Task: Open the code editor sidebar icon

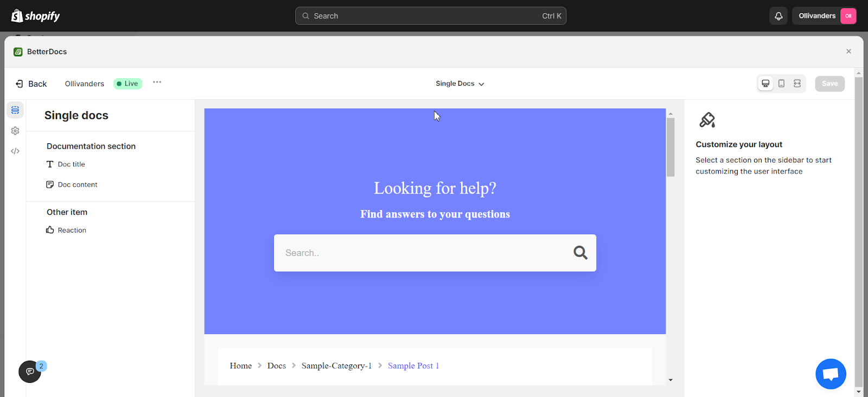Action: click(x=15, y=151)
